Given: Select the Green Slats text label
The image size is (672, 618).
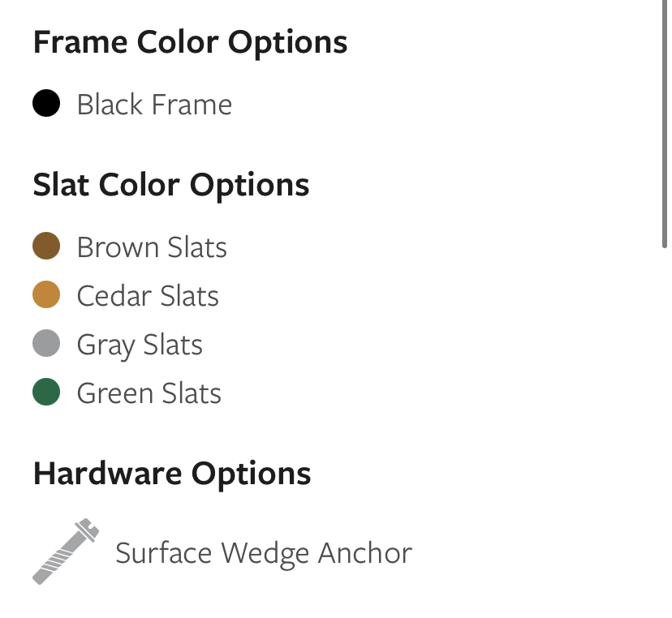Looking at the screenshot, I should 149,393.
